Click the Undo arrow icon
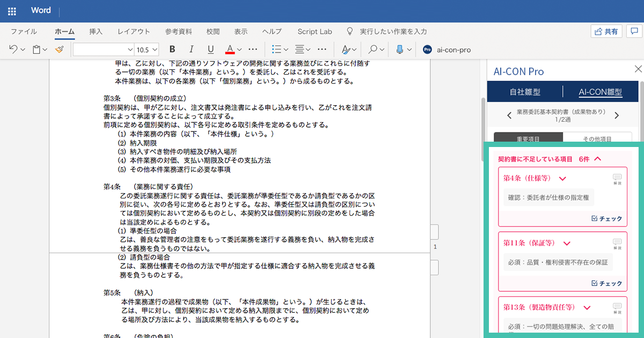The width and height of the screenshot is (644, 338). click(13, 49)
